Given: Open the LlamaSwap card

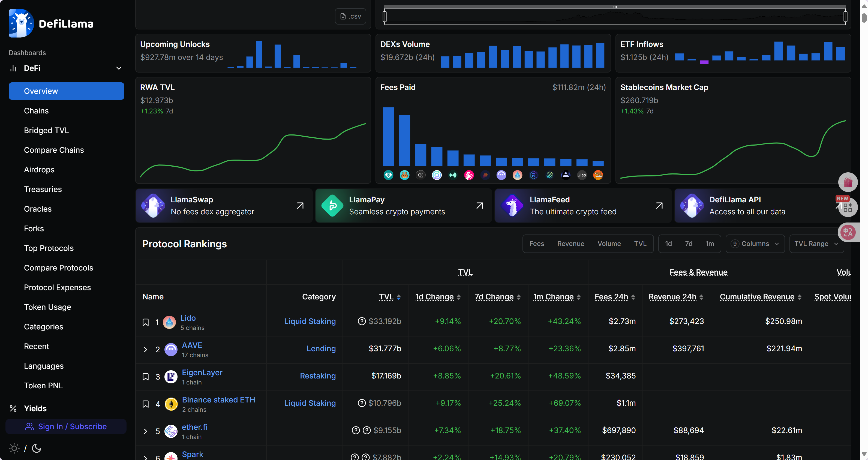Looking at the screenshot, I should click(224, 206).
